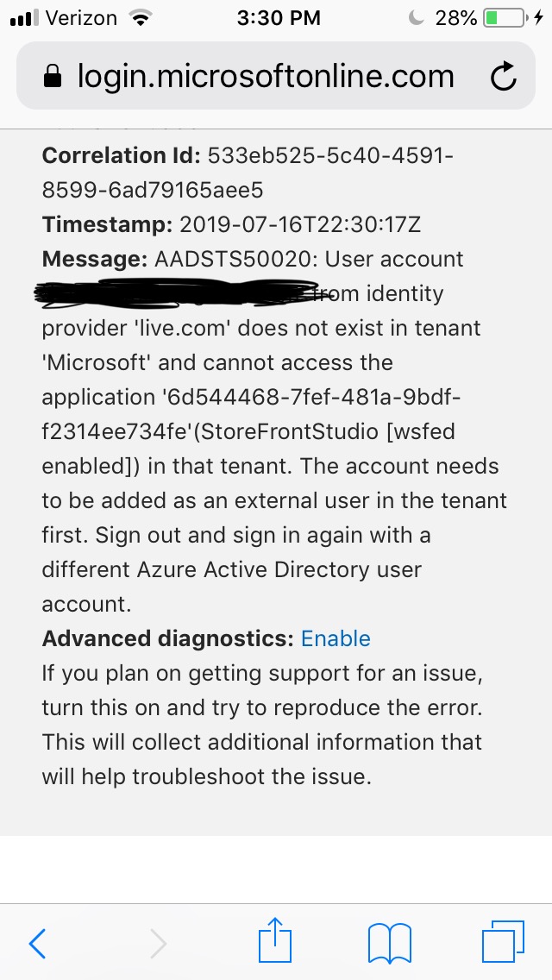The width and height of the screenshot is (552, 980).
Task: Tap the cellular signal bars
Action: 24,18
